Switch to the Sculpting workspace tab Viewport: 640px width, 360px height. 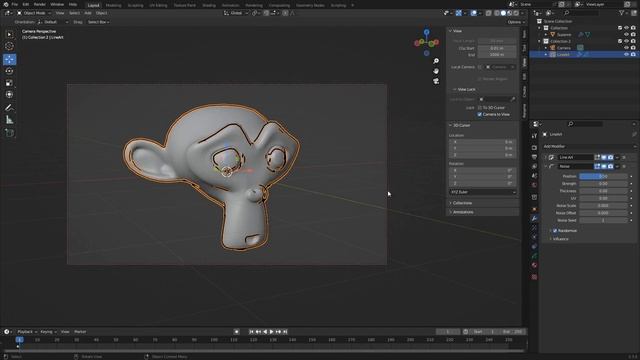click(136, 5)
